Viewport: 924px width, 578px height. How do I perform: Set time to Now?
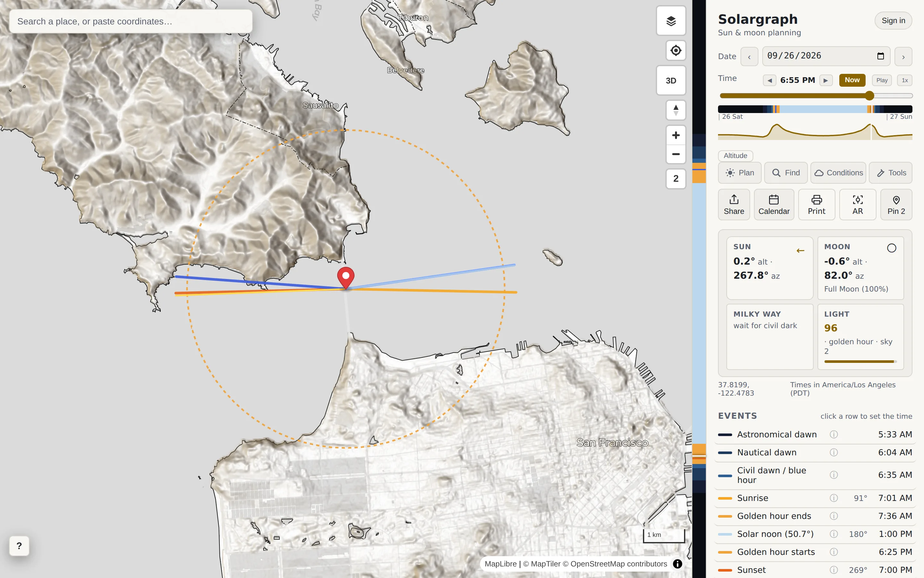coord(852,80)
